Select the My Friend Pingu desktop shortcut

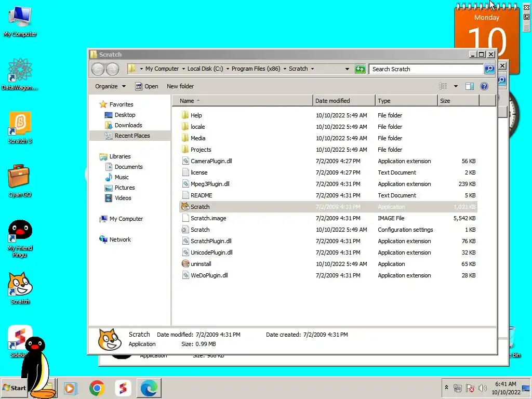(20, 238)
